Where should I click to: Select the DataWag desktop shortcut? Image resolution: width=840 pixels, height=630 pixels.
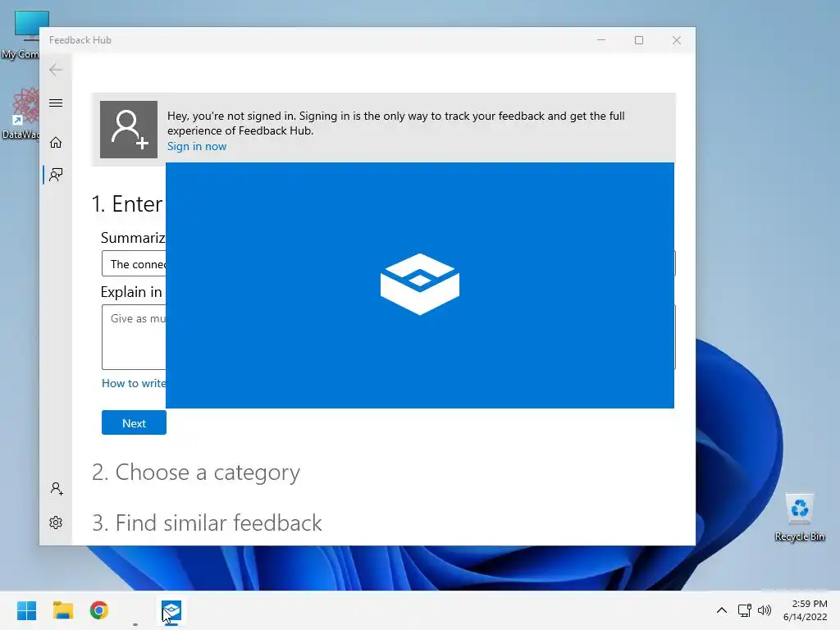pyautogui.click(x=21, y=113)
